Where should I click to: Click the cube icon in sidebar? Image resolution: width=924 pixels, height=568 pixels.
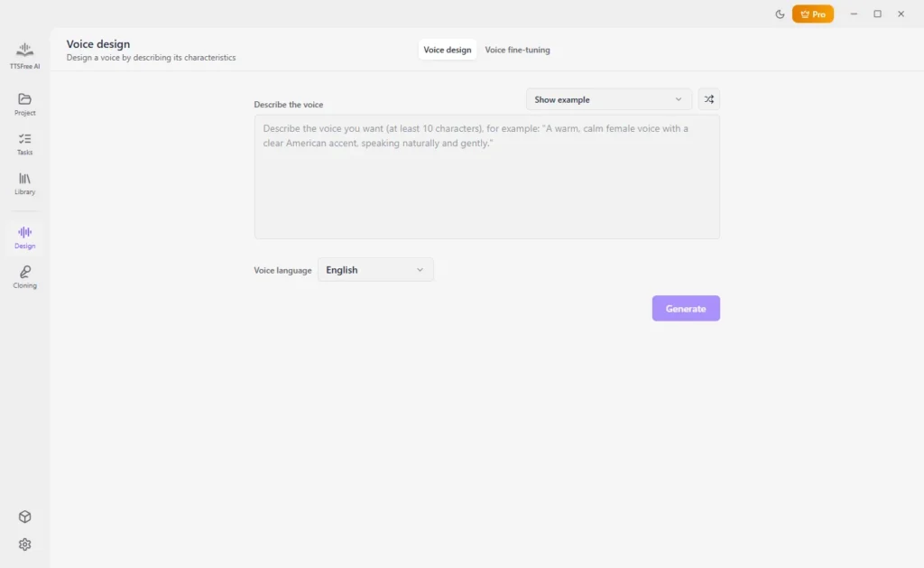click(24, 517)
